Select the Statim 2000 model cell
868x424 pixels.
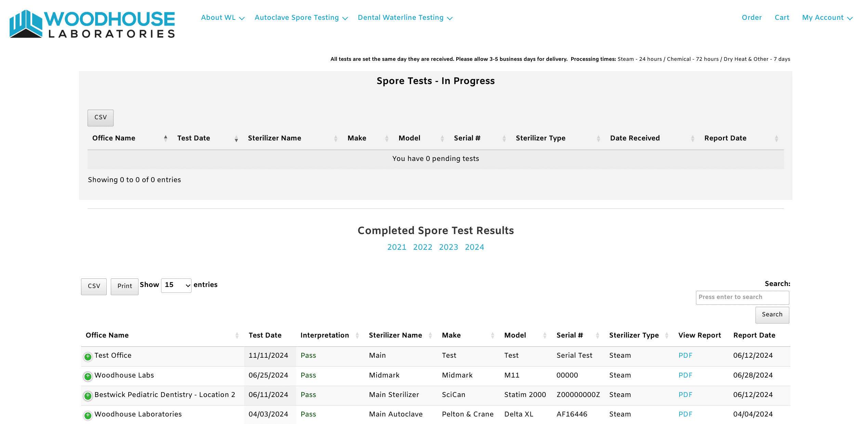pyautogui.click(x=525, y=395)
